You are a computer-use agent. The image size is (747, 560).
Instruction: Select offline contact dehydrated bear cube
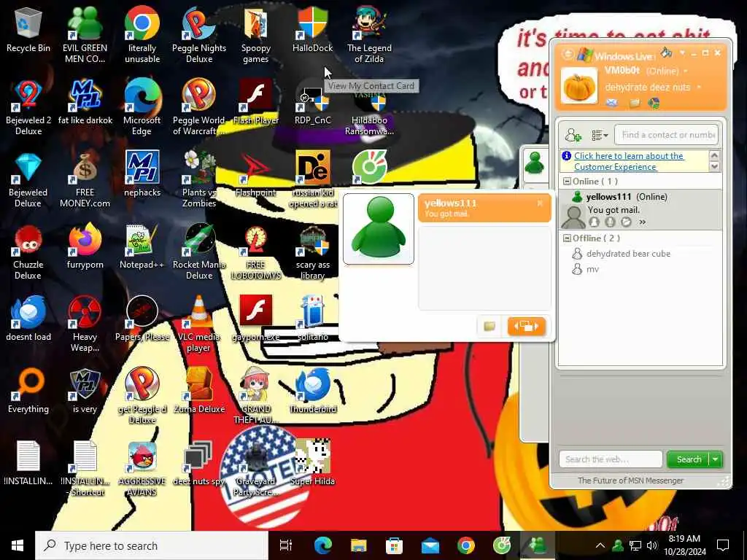pos(628,254)
